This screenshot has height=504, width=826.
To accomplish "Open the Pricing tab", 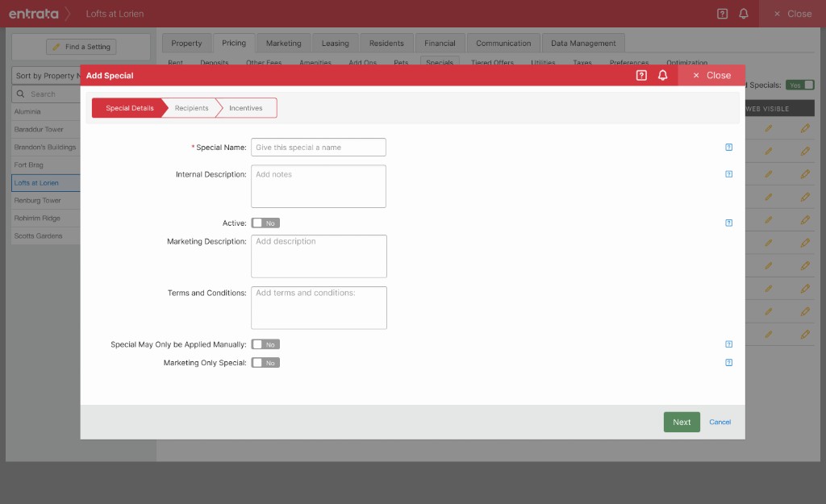I will (x=234, y=44).
